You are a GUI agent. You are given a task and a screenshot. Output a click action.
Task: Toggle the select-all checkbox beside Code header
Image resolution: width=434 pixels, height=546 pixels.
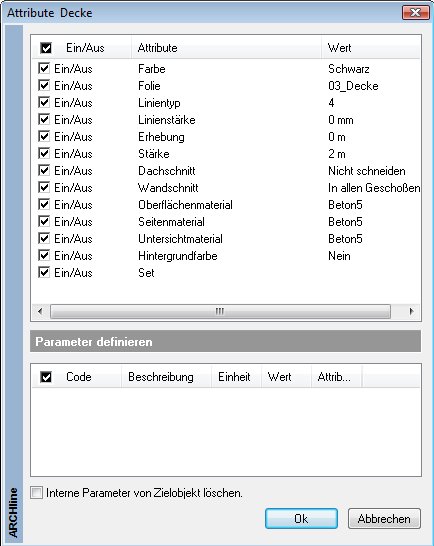click(46, 377)
